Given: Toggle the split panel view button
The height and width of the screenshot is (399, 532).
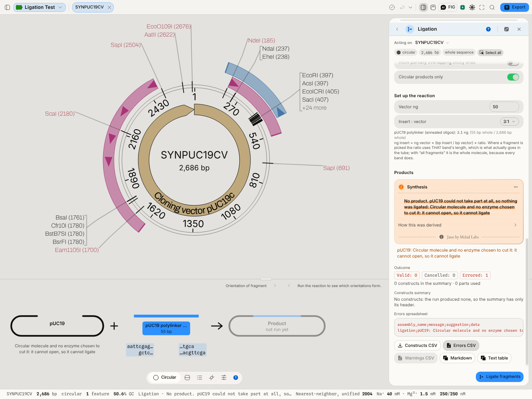Looking at the screenshot, I should [x=423, y=7].
